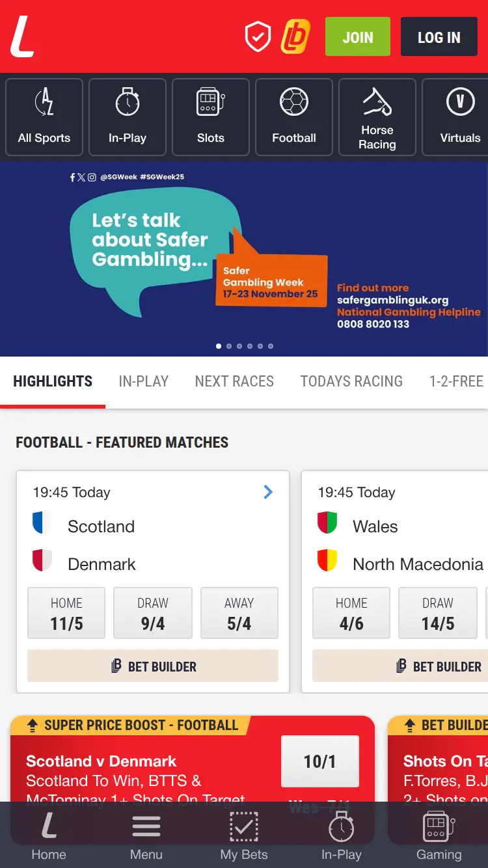The image size is (488, 868).
Task: Click the safer gambling shield checkmark icon
Action: pyautogui.click(x=258, y=36)
